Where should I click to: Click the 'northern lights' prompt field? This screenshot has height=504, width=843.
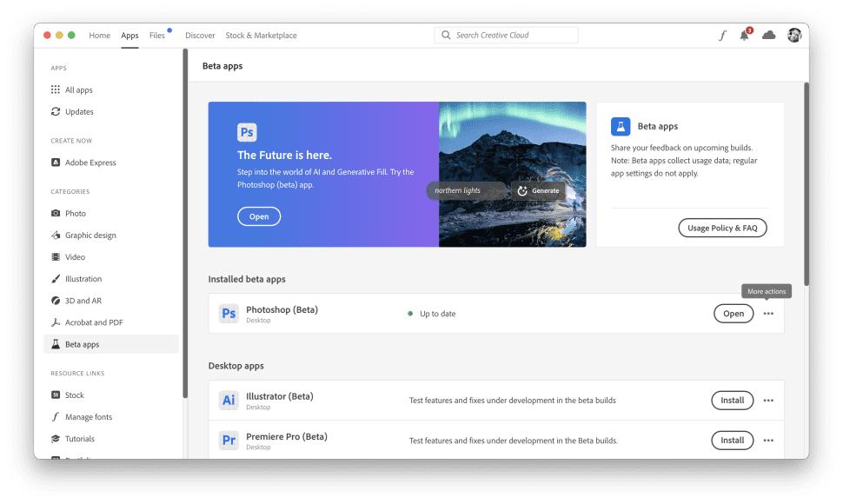[x=466, y=191]
